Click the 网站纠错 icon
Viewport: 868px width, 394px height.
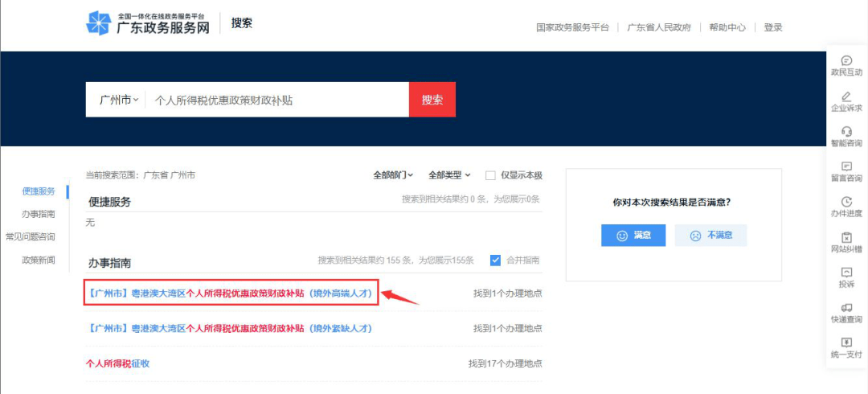[x=845, y=238]
